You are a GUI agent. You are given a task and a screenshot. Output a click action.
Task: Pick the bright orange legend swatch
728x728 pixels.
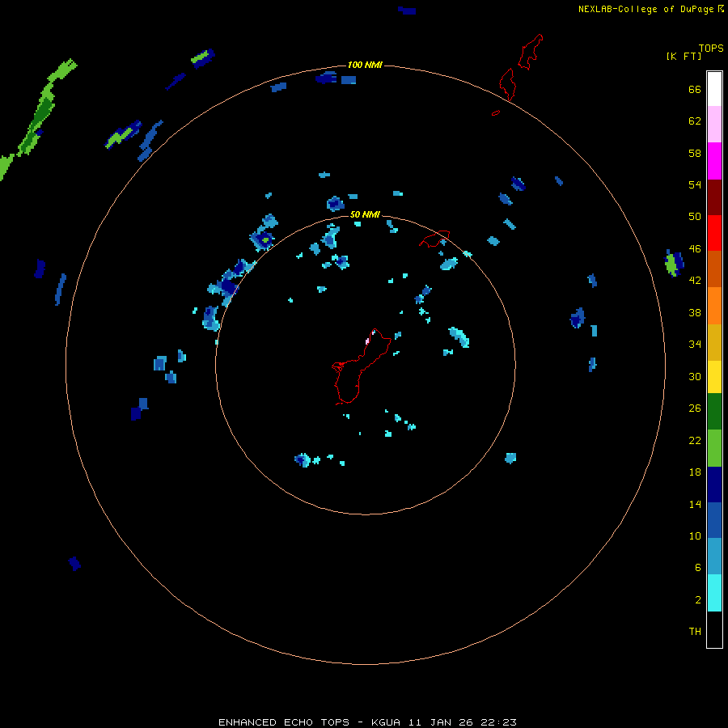coord(714,306)
